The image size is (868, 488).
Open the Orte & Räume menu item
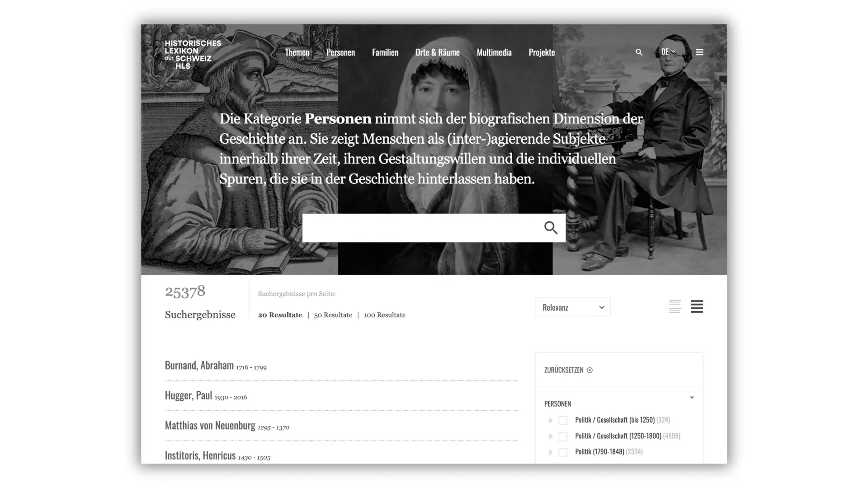(x=437, y=52)
